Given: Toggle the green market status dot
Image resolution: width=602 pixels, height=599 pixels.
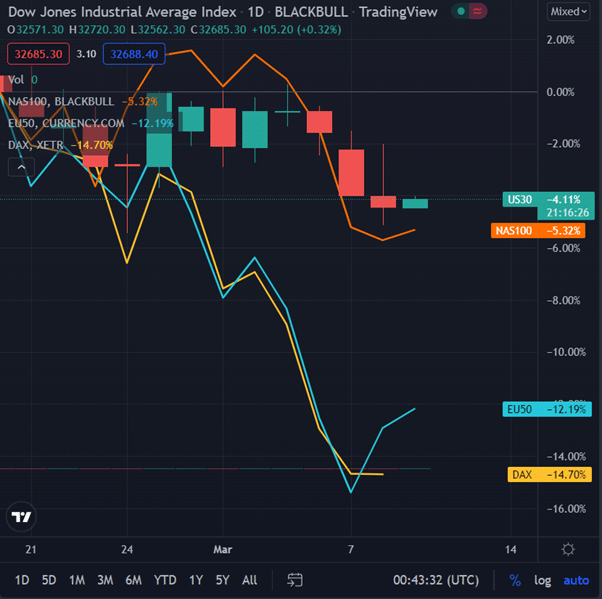Looking at the screenshot, I should pyautogui.click(x=461, y=12).
